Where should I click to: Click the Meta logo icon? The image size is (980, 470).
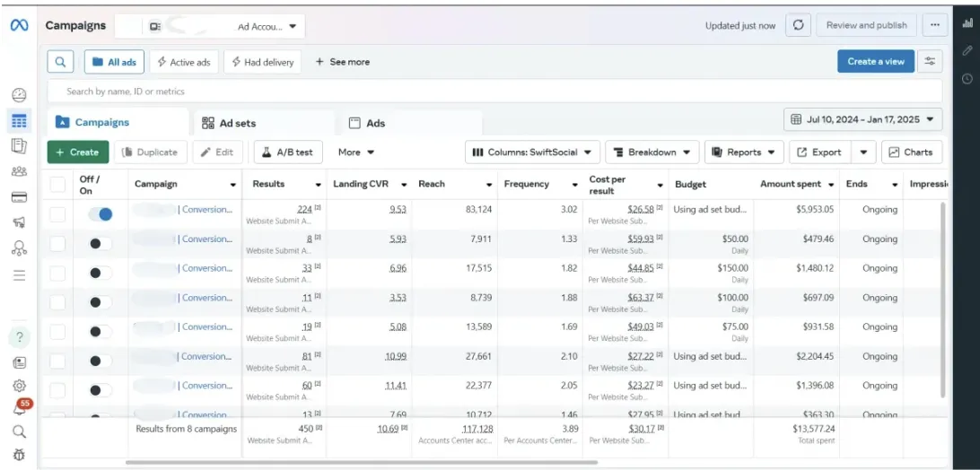[x=19, y=25]
